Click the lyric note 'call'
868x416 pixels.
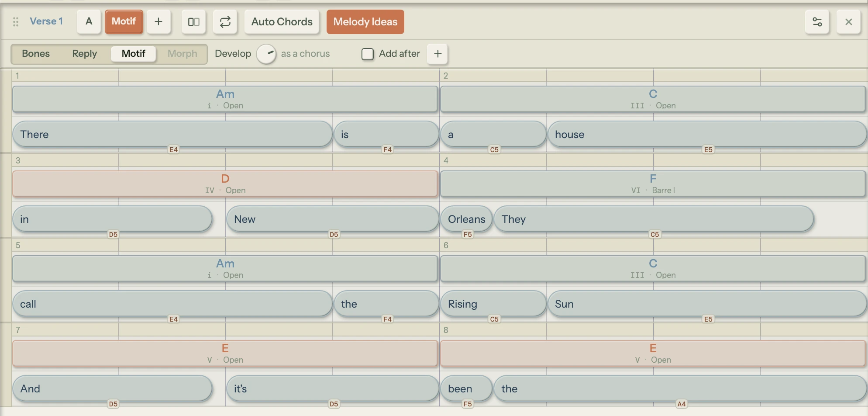[x=172, y=304]
